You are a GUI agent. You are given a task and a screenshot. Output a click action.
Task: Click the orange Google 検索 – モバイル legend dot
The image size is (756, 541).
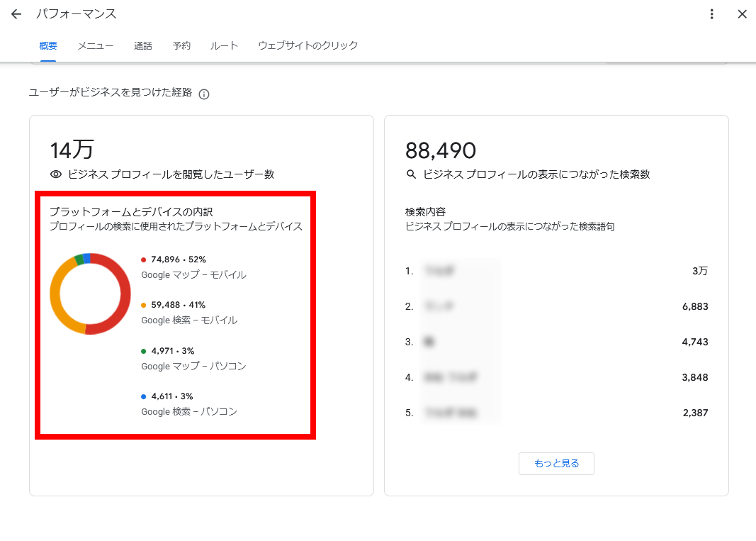pyautogui.click(x=144, y=306)
